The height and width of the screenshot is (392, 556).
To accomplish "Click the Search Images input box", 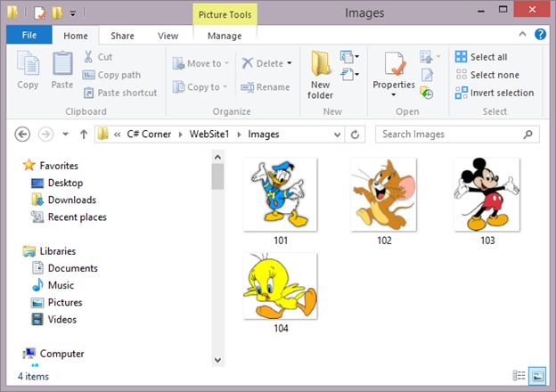I will point(450,135).
